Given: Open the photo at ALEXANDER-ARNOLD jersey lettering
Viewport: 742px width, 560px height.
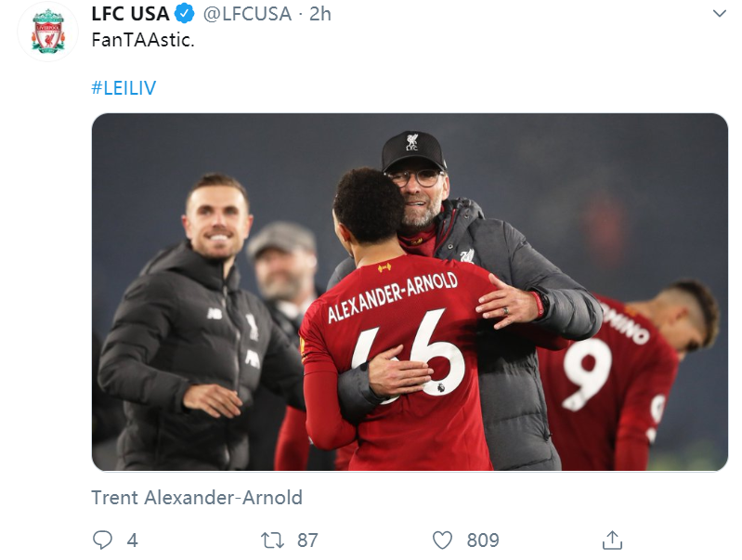Looking at the screenshot, I should pyautogui.click(x=392, y=299).
